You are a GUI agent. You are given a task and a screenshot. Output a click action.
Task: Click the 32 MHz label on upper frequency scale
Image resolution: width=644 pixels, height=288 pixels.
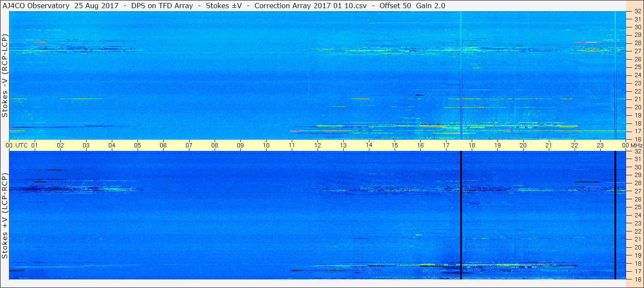pyautogui.click(x=637, y=12)
